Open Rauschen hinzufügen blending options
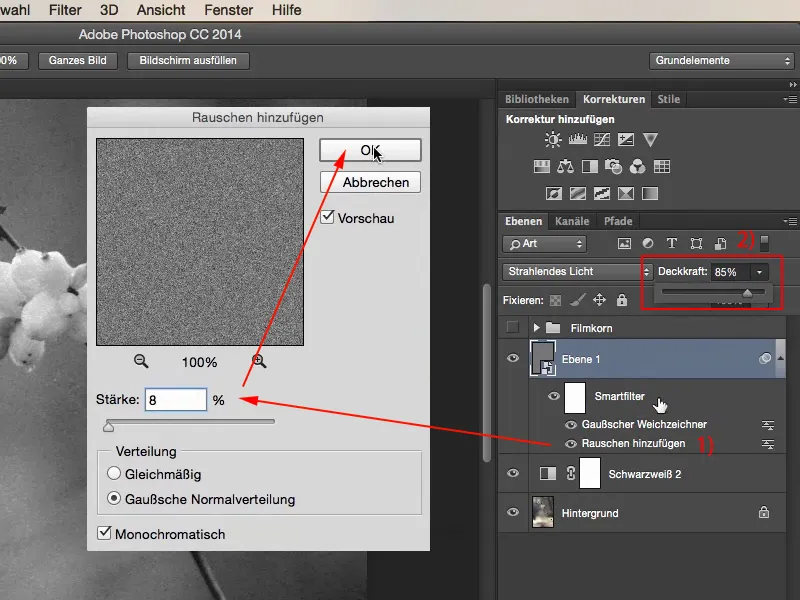The image size is (800, 600). (768, 444)
